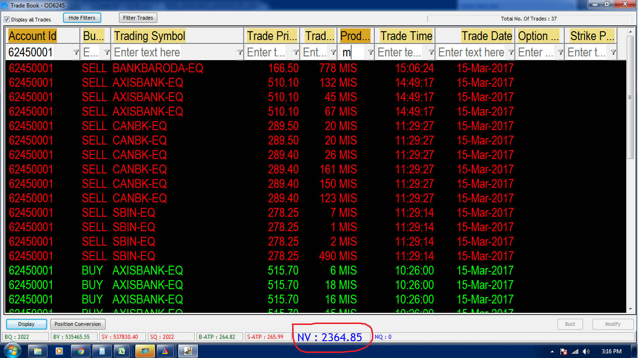The image size is (644, 358).
Task: Select the SBIN-EQ row with quantity 7
Action: click(315, 213)
